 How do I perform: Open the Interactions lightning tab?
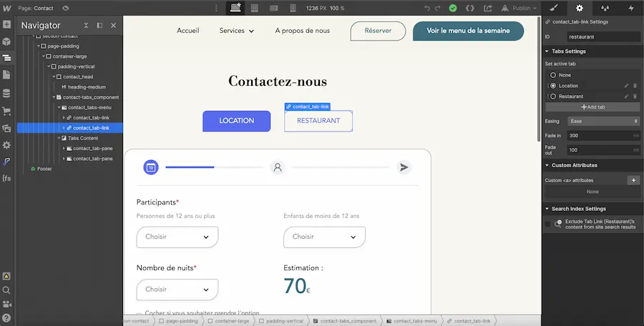(x=631, y=8)
